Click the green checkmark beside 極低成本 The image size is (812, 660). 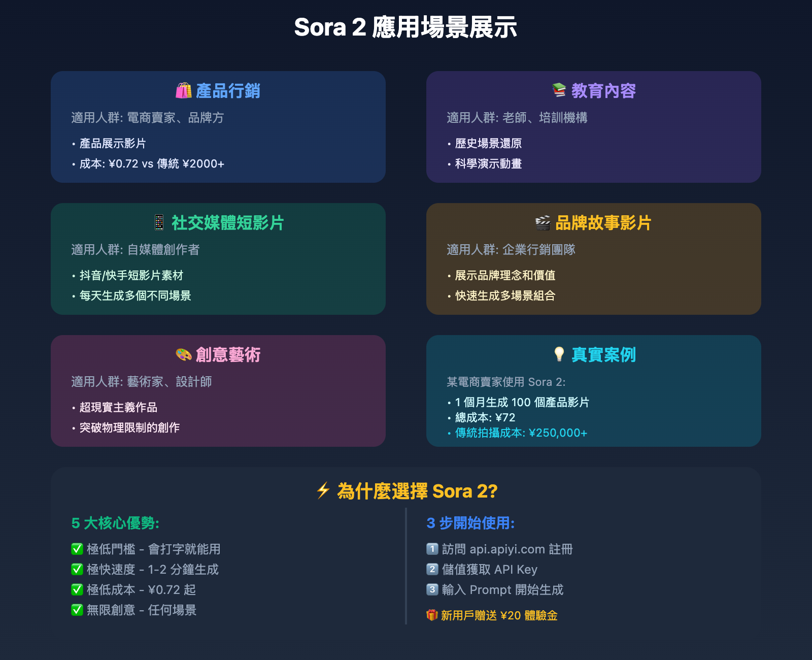pos(77,589)
